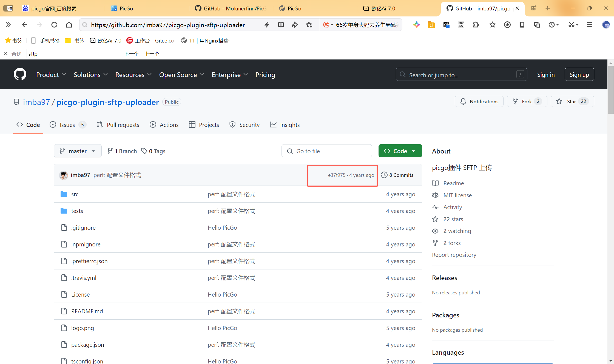
Task: Open the colorful AI assistant toolbar icon
Action: coord(417,25)
